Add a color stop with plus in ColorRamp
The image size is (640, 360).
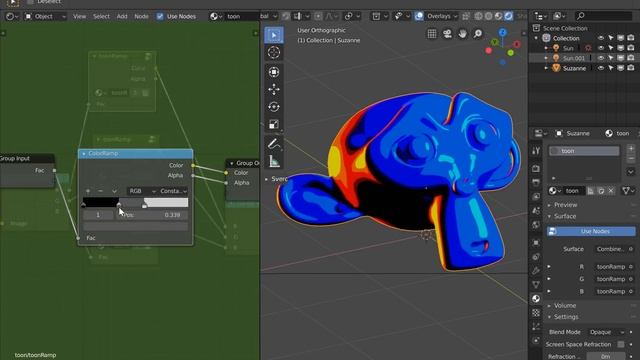click(88, 191)
